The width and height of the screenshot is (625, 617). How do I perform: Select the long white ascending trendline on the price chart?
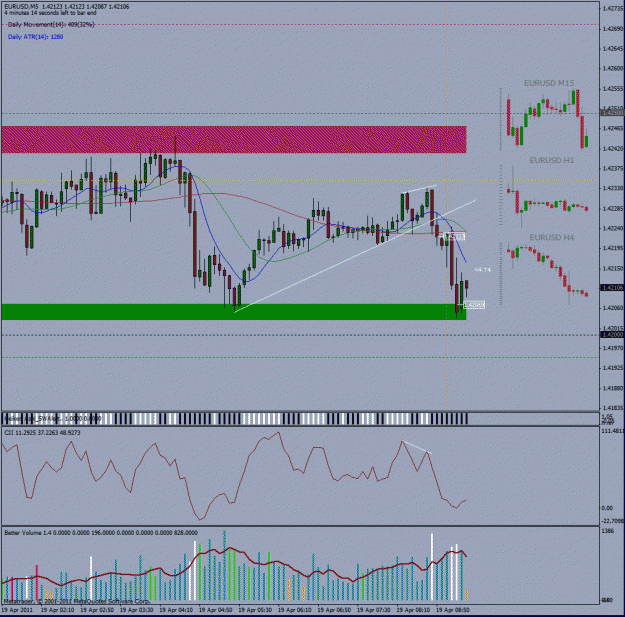pos(355,256)
